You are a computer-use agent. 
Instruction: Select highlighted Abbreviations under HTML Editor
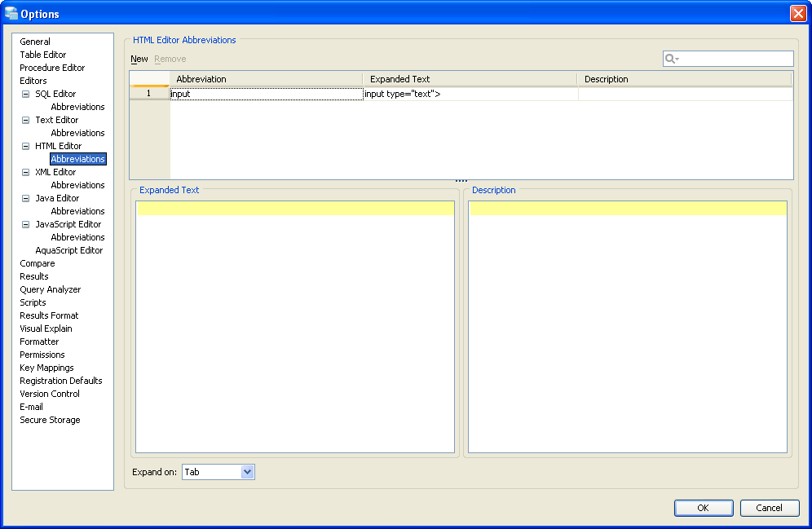tap(77, 159)
